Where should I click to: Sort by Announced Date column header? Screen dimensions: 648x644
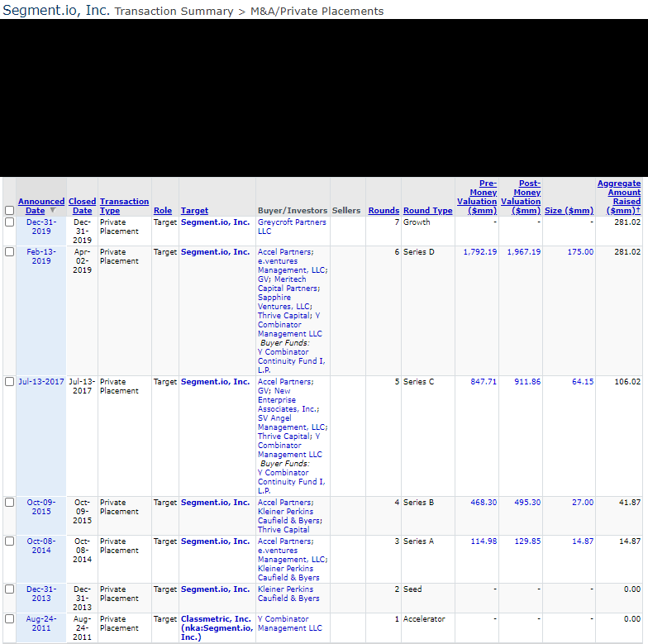pos(41,206)
